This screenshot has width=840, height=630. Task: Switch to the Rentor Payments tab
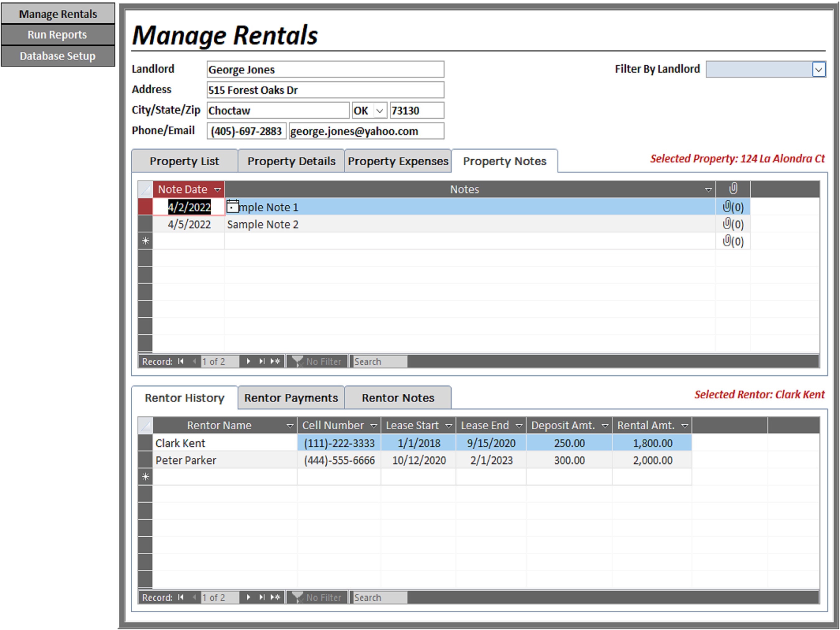click(x=291, y=398)
